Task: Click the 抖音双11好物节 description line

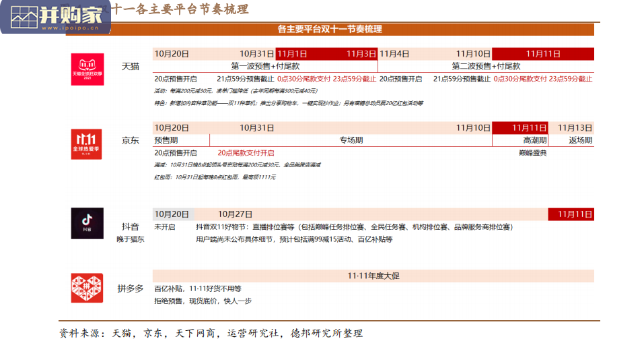Action: 355,227
